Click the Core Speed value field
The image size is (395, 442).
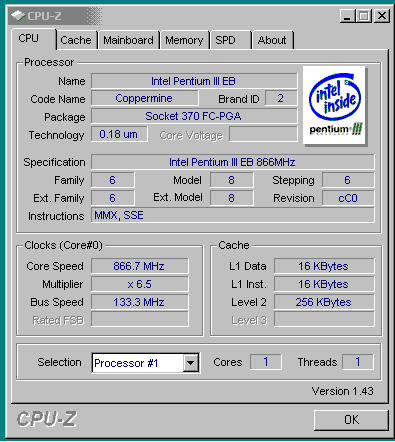(x=140, y=266)
